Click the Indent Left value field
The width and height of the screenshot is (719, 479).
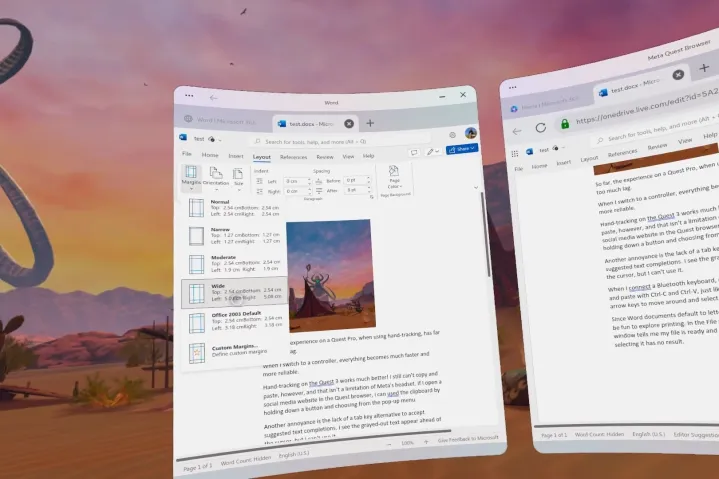click(297, 182)
